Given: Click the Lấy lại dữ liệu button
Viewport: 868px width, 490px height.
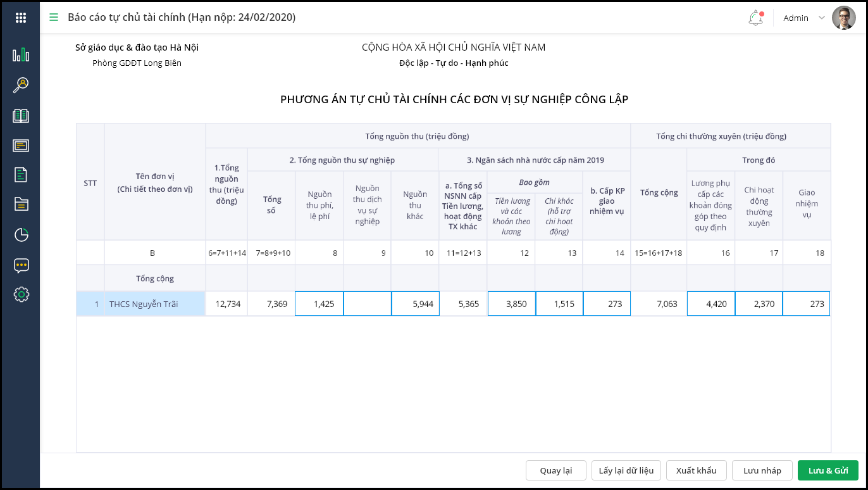Looking at the screenshot, I should click(626, 470).
